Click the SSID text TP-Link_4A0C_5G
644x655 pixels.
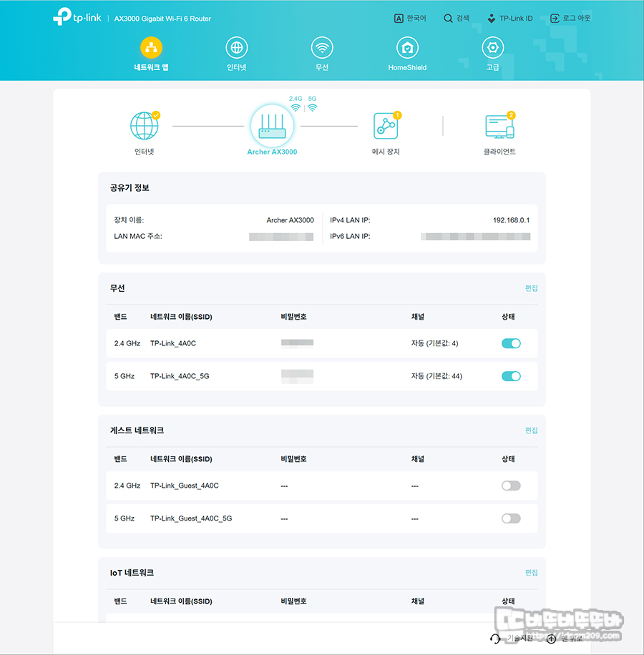pyautogui.click(x=180, y=376)
